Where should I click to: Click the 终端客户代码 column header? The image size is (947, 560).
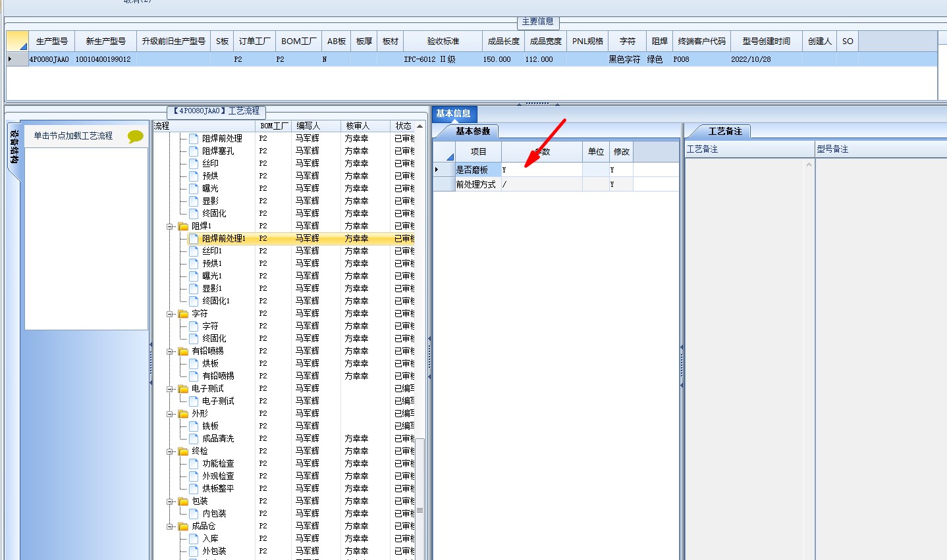(701, 41)
